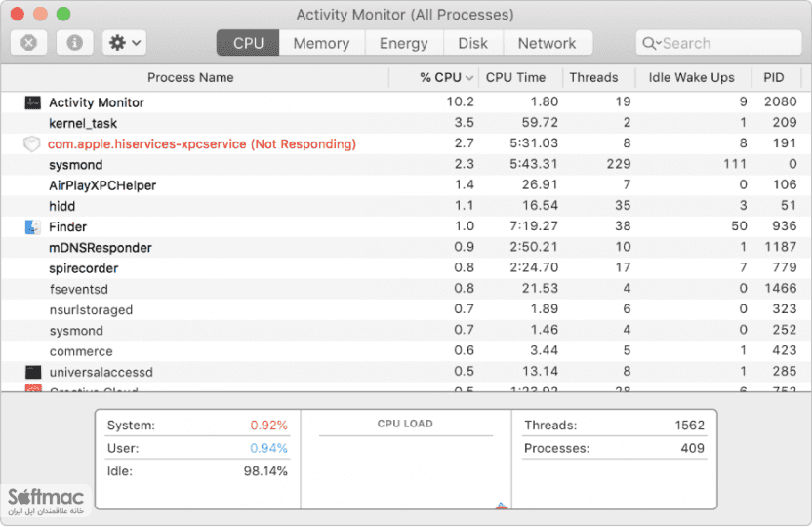
Task: Select Activity Monitor app icon in list
Action: click(x=32, y=102)
